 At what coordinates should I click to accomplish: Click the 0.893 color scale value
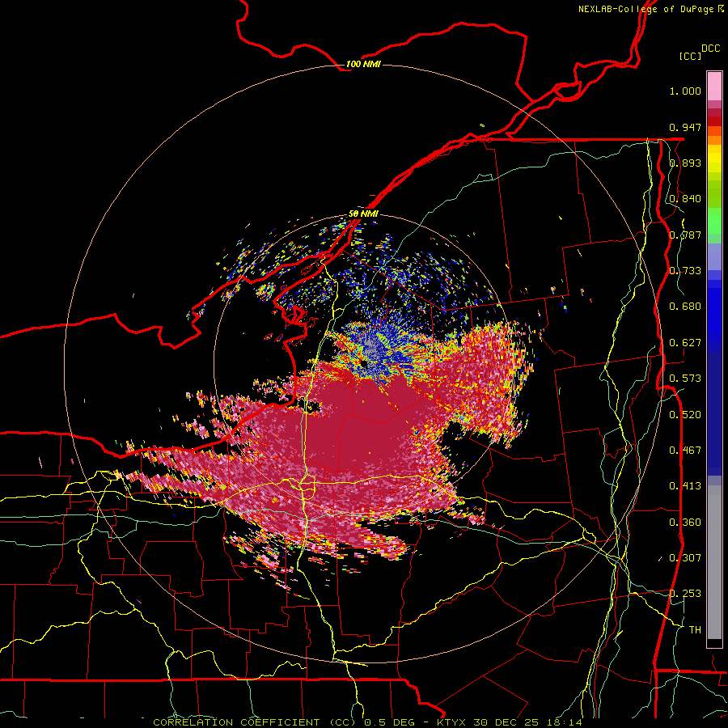point(685,163)
